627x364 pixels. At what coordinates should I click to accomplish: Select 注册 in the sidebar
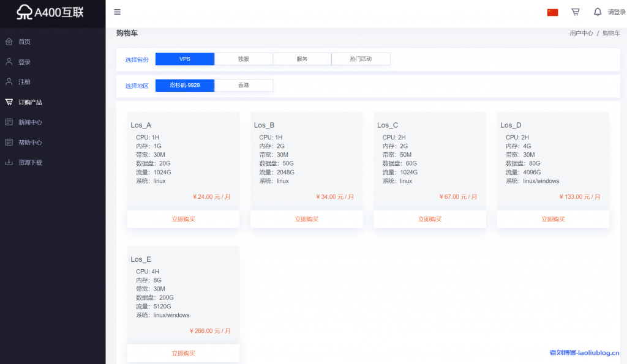(x=24, y=82)
